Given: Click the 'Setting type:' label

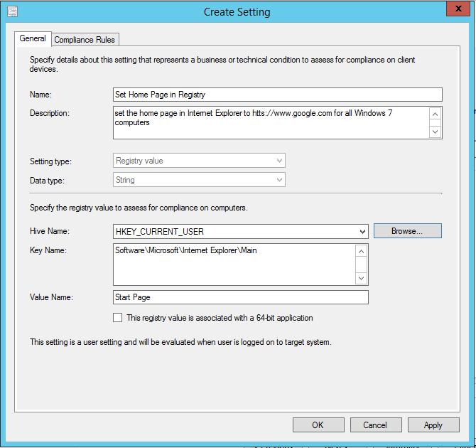Looking at the screenshot, I should coord(50,161).
